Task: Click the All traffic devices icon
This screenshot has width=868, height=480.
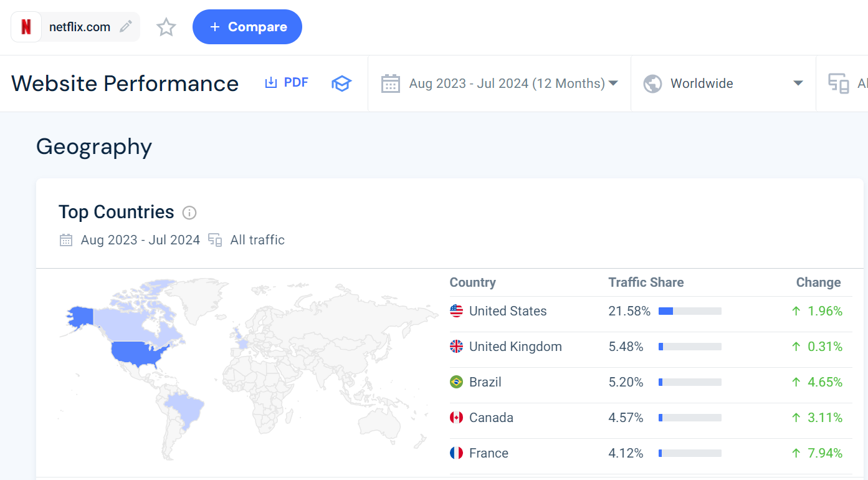Action: point(215,240)
